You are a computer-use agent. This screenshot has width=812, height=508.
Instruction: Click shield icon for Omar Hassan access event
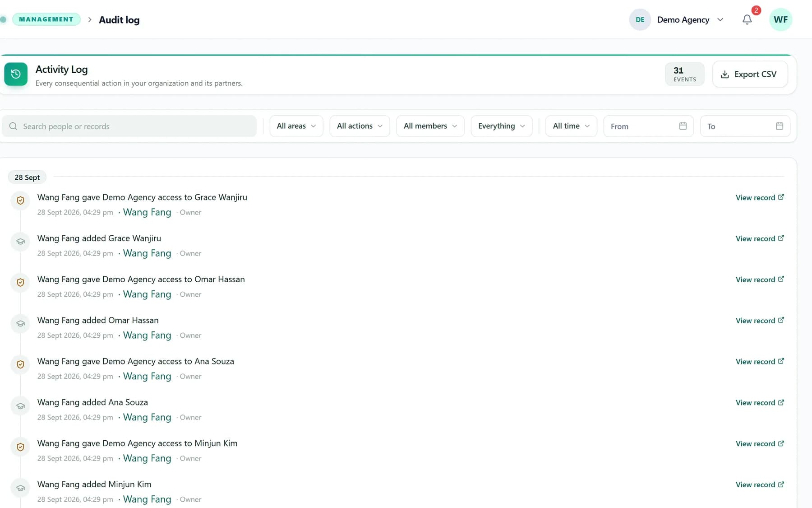coord(20,283)
